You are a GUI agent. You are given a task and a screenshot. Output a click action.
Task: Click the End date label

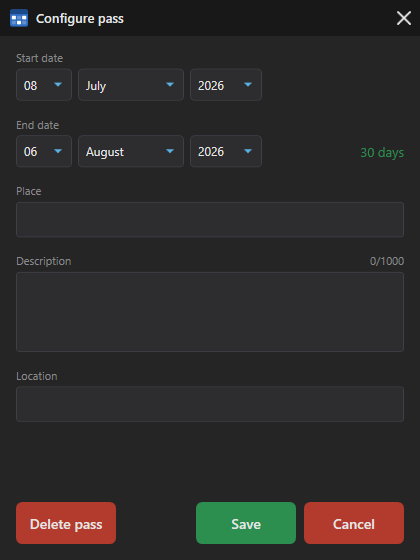pos(38,125)
